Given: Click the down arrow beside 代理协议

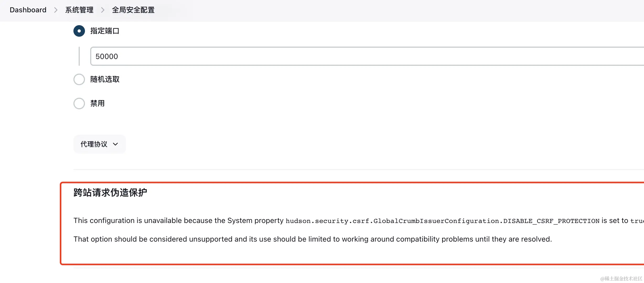Looking at the screenshot, I should (x=115, y=144).
